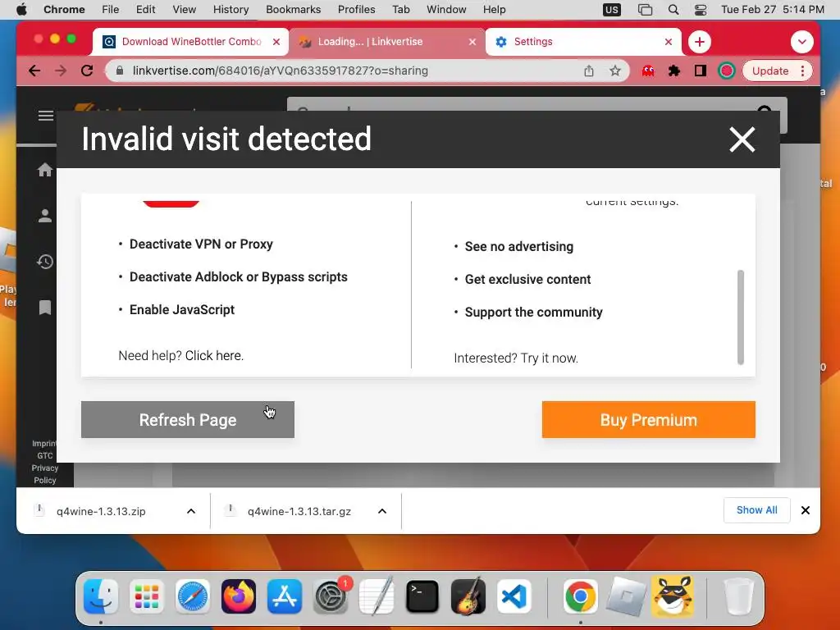Open Control Center in menu bar

pos(701,10)
